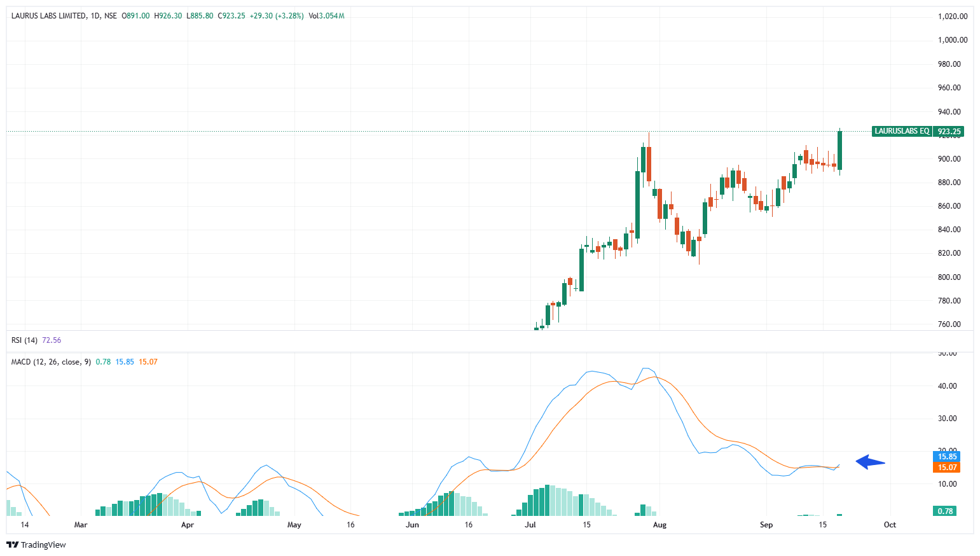Click the 1,020.00 price axis label
Image resolution: width=980 pixels, height=556 pixels.
click(x=953, y=17)
